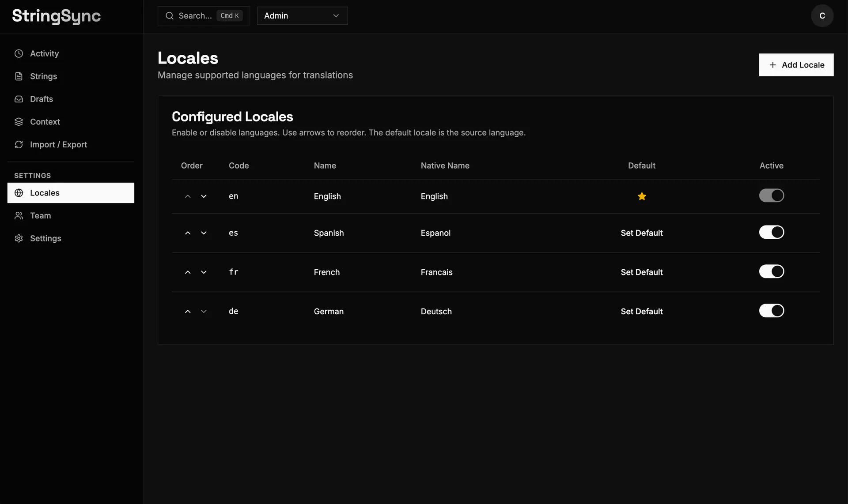Image resolution: width=848 pixels, height=504 pixels.
Task: Open the Settings page
Action: pyautogui.click(x=71, y=238)
